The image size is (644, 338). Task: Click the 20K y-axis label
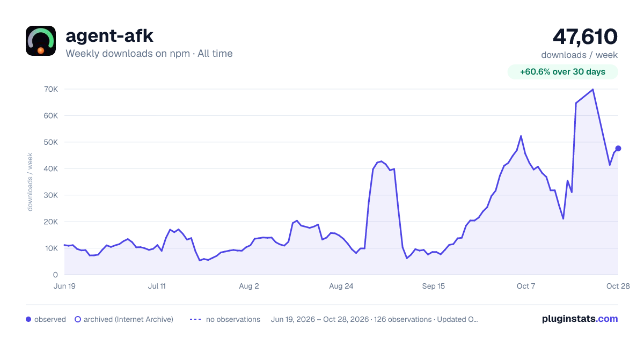click(50, 222)
